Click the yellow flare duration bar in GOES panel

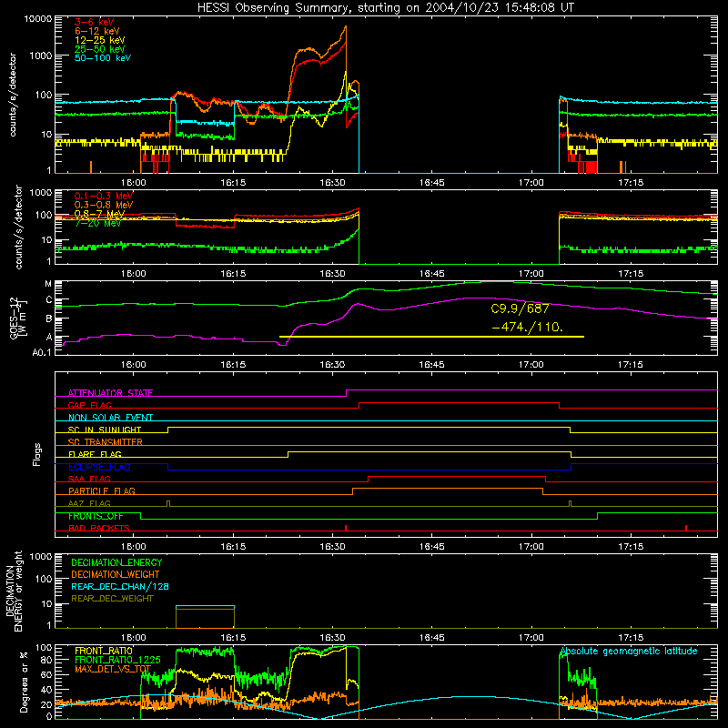pos(431,337)
